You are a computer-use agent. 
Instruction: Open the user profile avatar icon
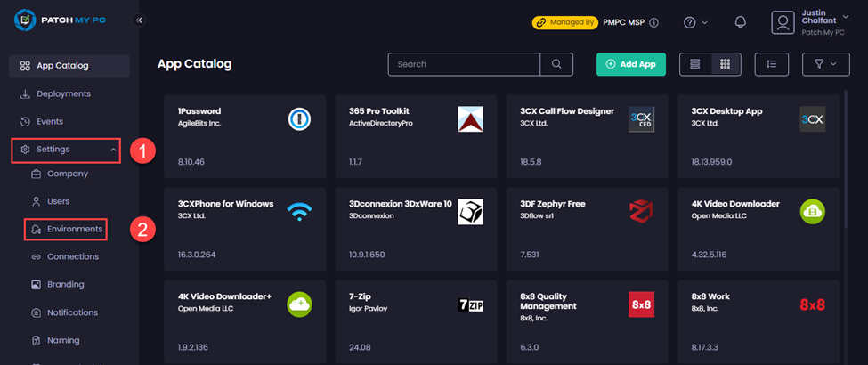coord(783,22)
